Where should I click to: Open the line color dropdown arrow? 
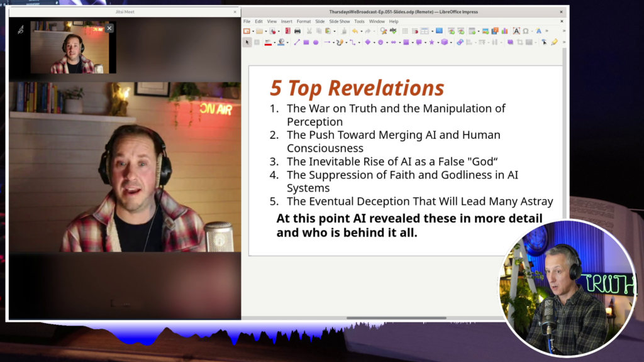pyautogui.click(x=274, y=42)
